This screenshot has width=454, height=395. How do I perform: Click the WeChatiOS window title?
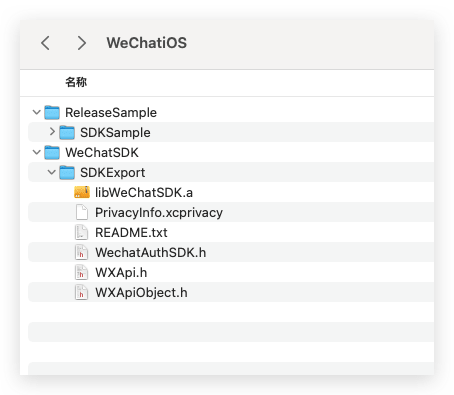(147, 43)
